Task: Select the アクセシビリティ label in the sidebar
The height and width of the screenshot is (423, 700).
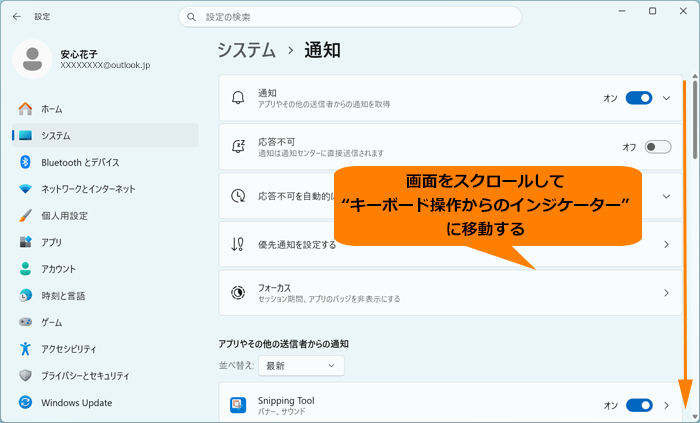Action: tap(69, 349)
